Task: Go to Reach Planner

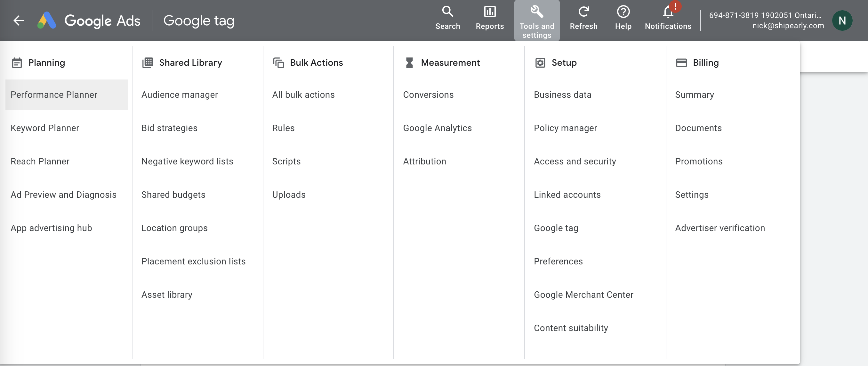Action: (40, 162)
